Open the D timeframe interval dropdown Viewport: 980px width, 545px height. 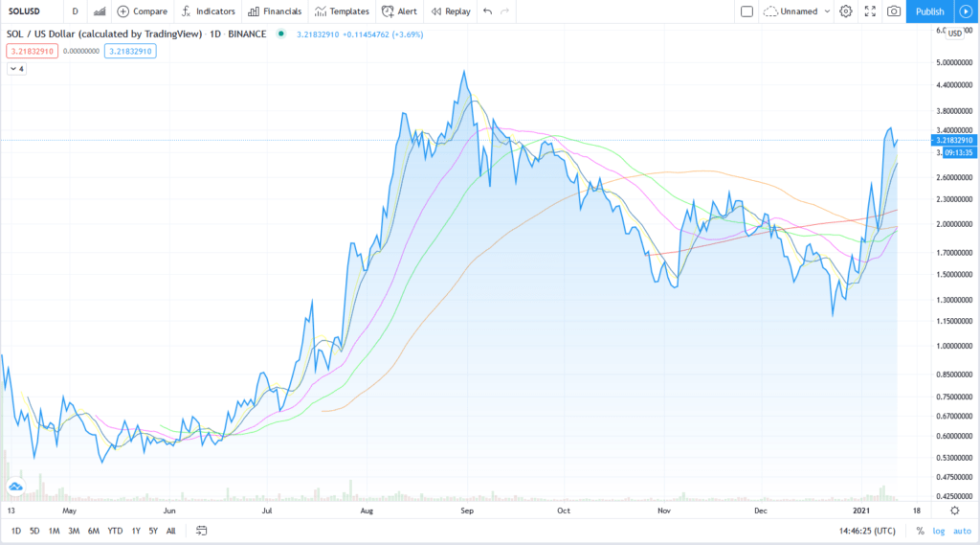click(76, 11)
